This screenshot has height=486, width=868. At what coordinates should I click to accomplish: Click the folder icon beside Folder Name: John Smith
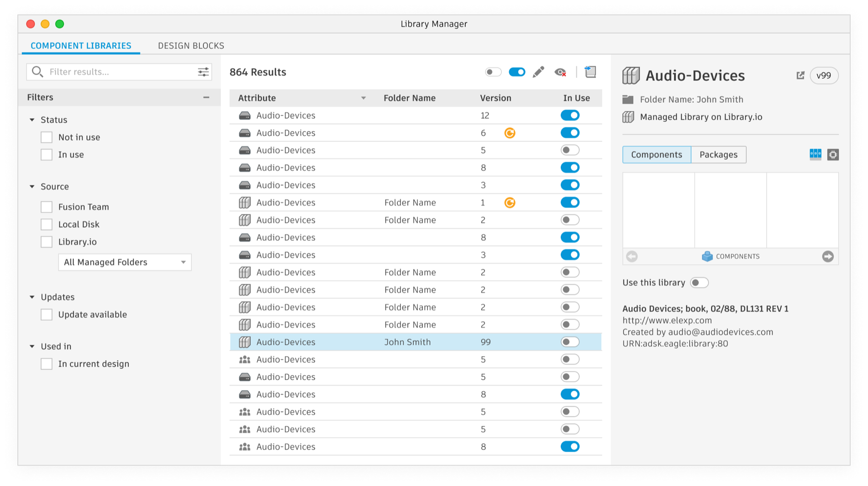coord(628,99)
